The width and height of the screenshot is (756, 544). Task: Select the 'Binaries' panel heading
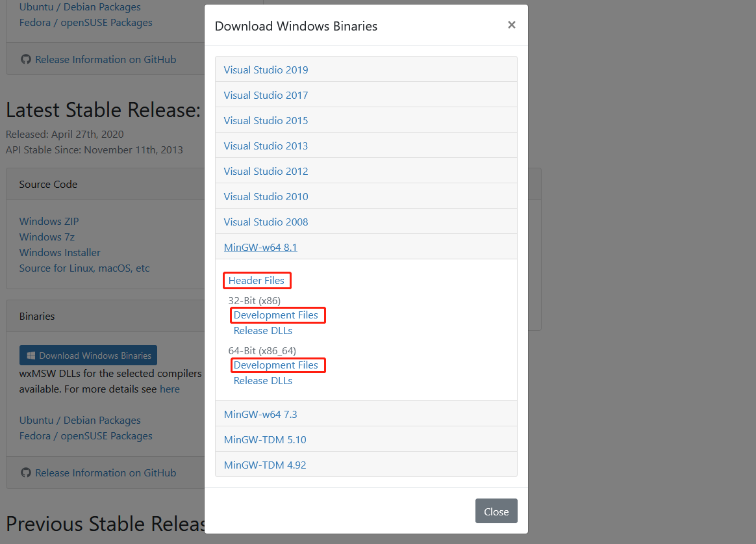(x=37, y=317)
